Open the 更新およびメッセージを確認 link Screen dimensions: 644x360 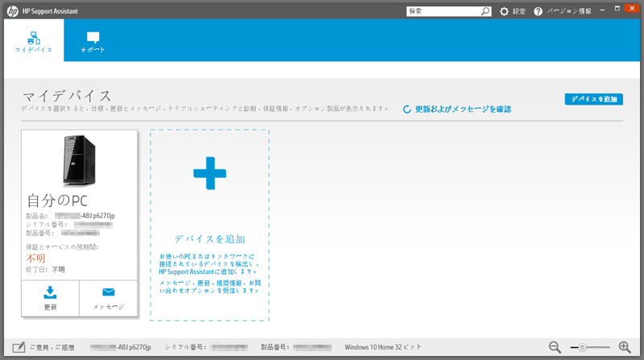pos(463,110)
